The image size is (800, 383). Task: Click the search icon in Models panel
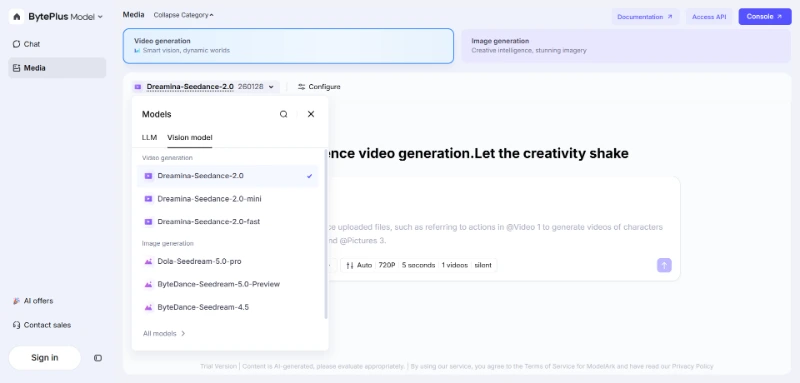click(x=284, y=114)
